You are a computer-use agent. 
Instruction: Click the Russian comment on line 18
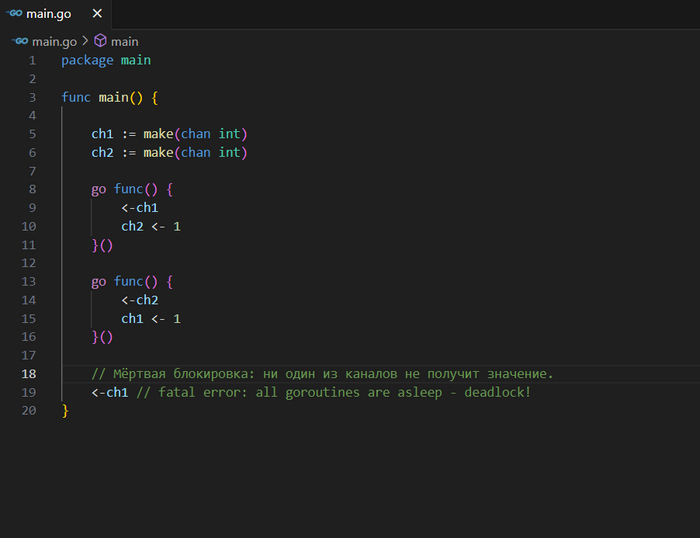pyautogui.click(x=322, y=374)
